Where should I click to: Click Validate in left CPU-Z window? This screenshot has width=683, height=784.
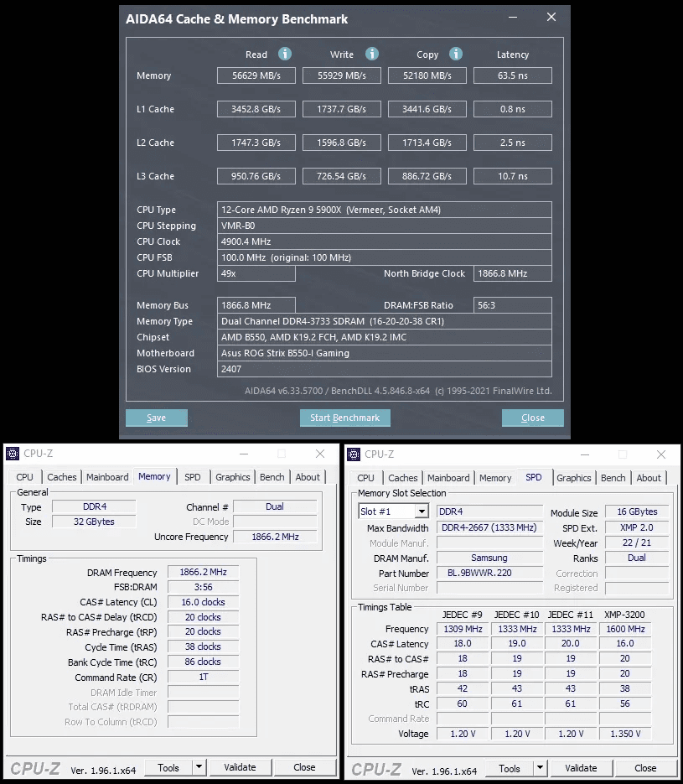241,767
